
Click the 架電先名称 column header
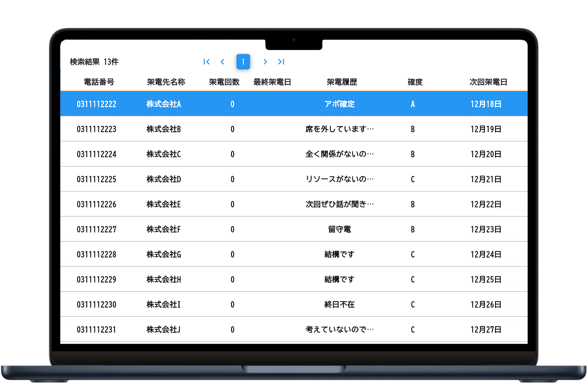[x=166, y=82]
